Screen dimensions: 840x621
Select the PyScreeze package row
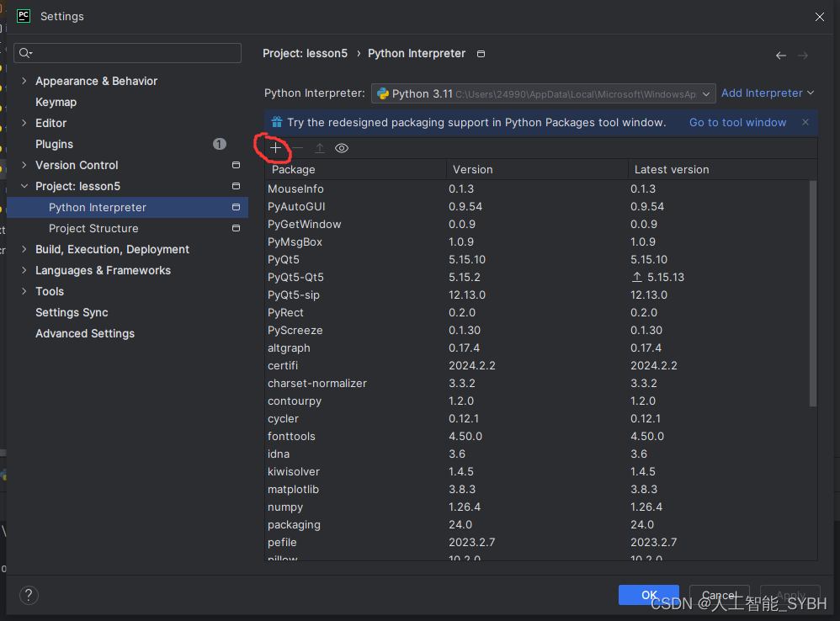click(537, 330)
